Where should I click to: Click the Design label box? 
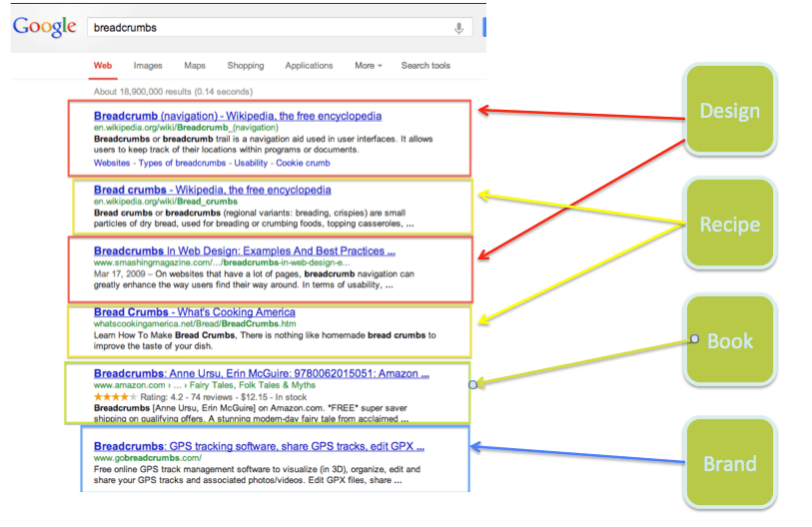pos(730,110)
